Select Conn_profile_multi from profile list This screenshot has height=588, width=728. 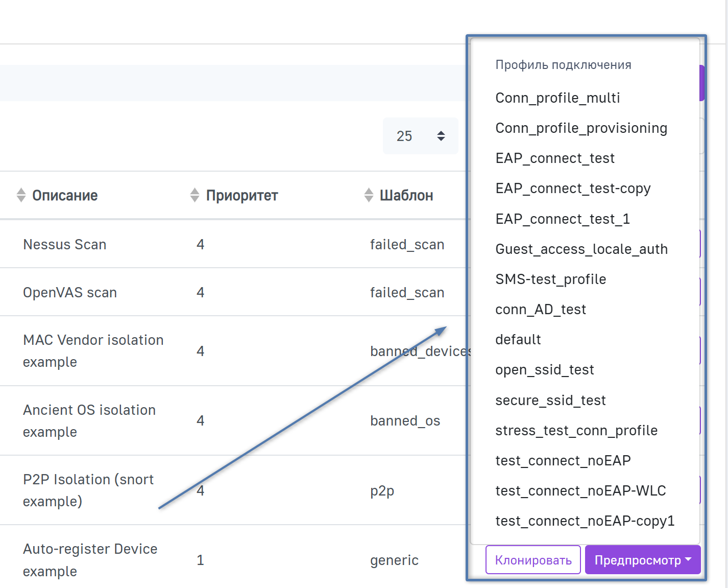coord(557,98)
